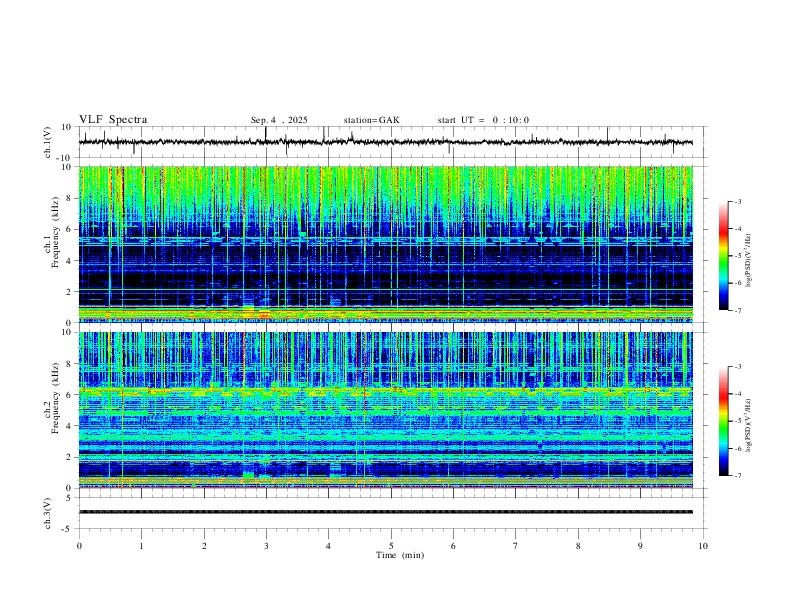Click the "9" tick on the time axis
The image size is (792, 612).
[x=640, y=546]
